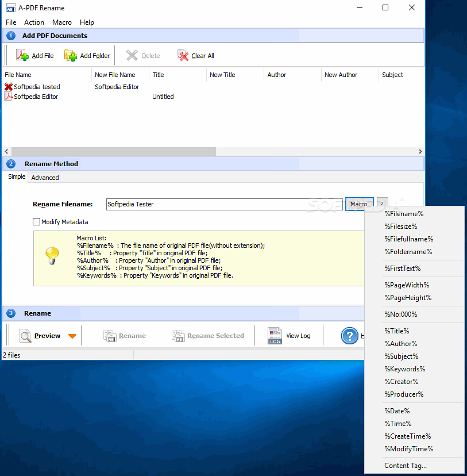Expand the Preview orange dropdown arrow
The image size is (467, 476).
[x=72, y=336]
